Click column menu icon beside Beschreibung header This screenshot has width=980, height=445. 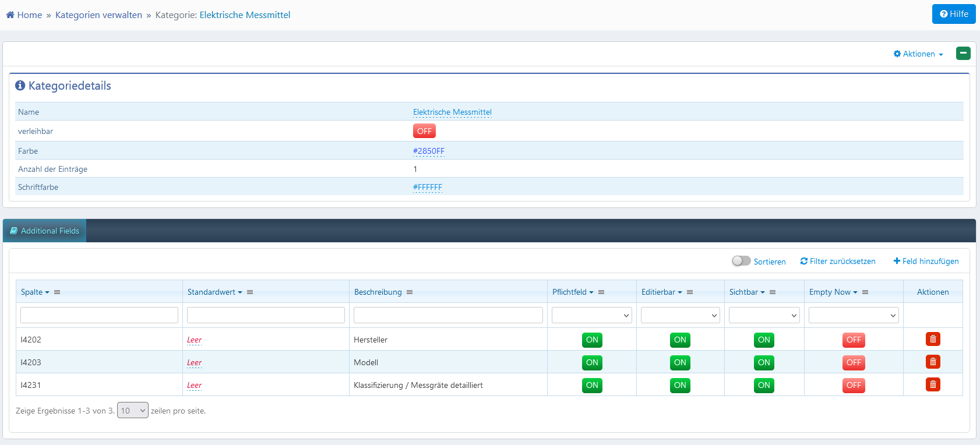click(410, 292)
